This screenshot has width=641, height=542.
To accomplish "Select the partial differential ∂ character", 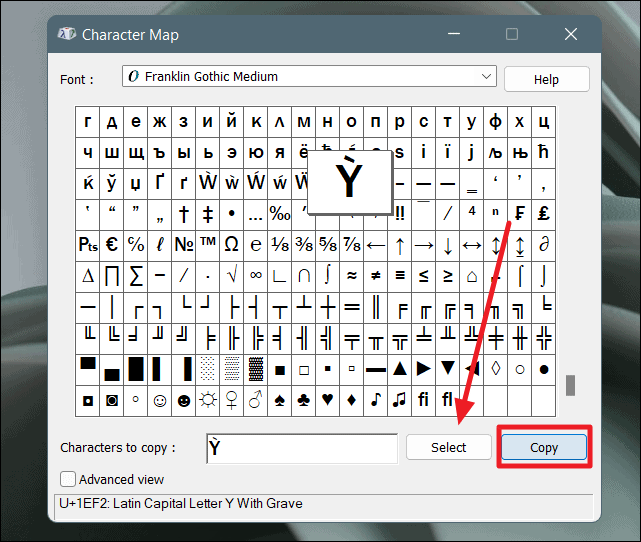I will click(x=543, y=245).
